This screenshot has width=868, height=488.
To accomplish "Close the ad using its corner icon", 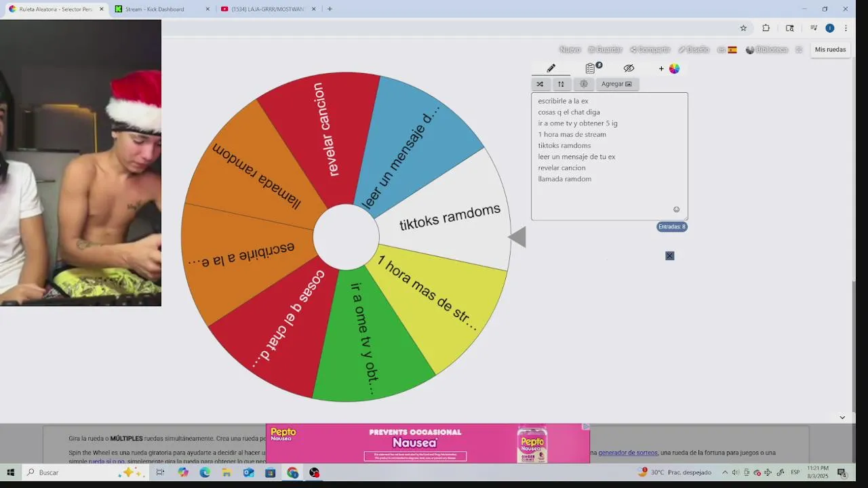I will [x=586, y=427].
